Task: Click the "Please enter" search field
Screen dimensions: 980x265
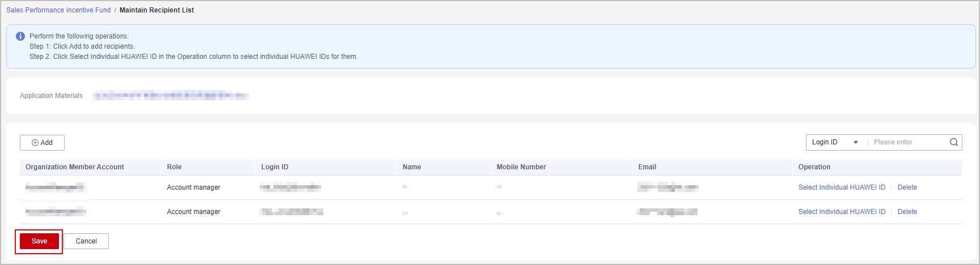Action: point(909,142)
